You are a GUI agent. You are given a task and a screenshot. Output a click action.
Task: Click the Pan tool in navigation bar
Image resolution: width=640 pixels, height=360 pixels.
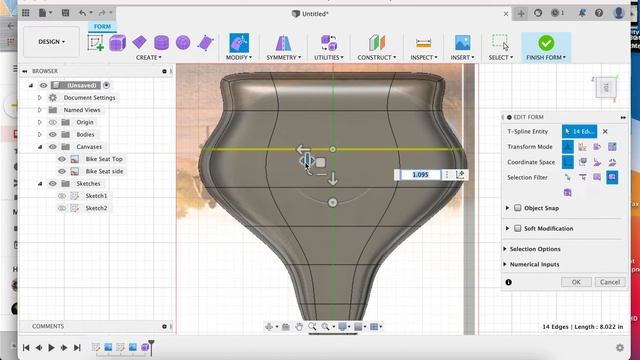pos(299,327)
